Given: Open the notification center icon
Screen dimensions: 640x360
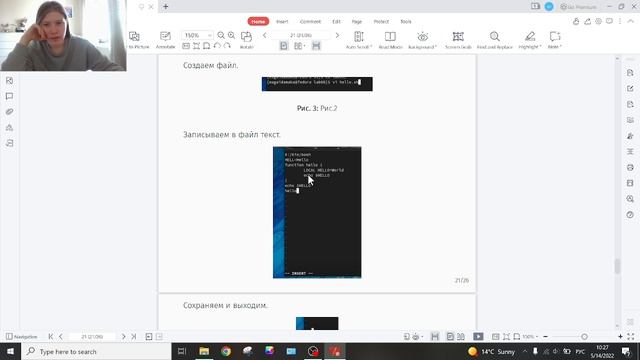Looking at the screenshot, I should coord(626,351).
